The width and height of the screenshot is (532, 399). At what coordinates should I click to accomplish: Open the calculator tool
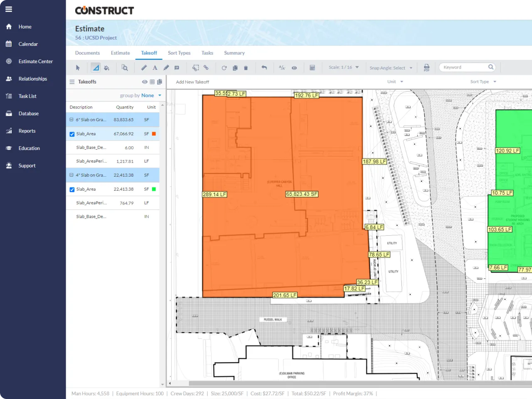(312, 68)
